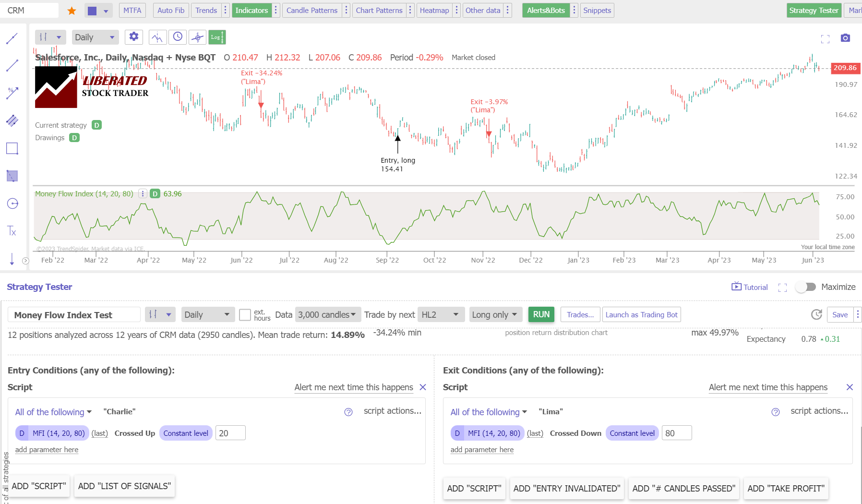Image resolution: width=862 pixels, height=504 pixels.
Task: Click the RUN backtest button
Action: tap(541, 314)
